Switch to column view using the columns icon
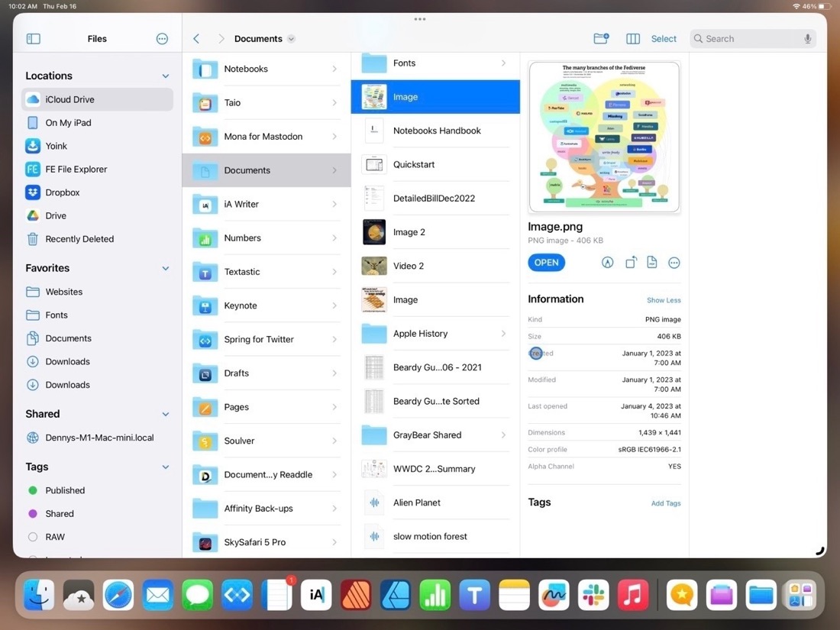Screen dimensions: 840x630 (x=632, y=38)
